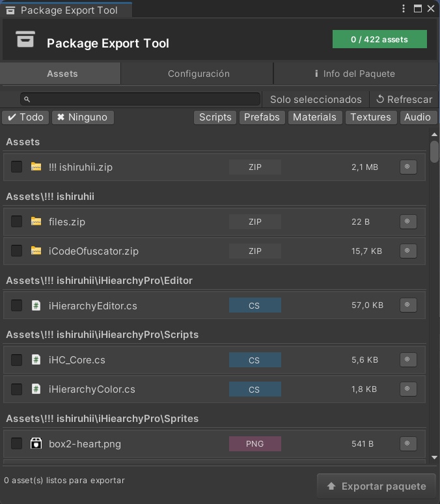Click the iCodeOfuscator.zip archive icon
The image size is (440, 504).
[36, 251]
